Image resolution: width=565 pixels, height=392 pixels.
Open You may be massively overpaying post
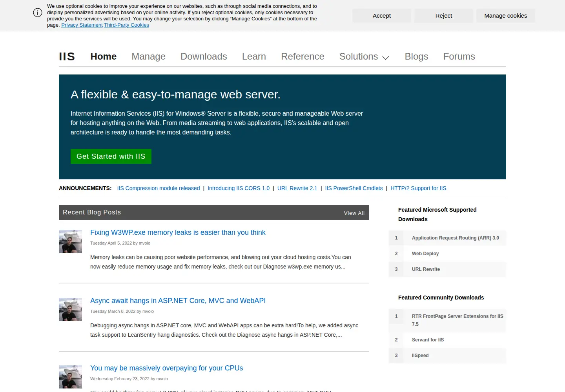(x=167, y=368)
